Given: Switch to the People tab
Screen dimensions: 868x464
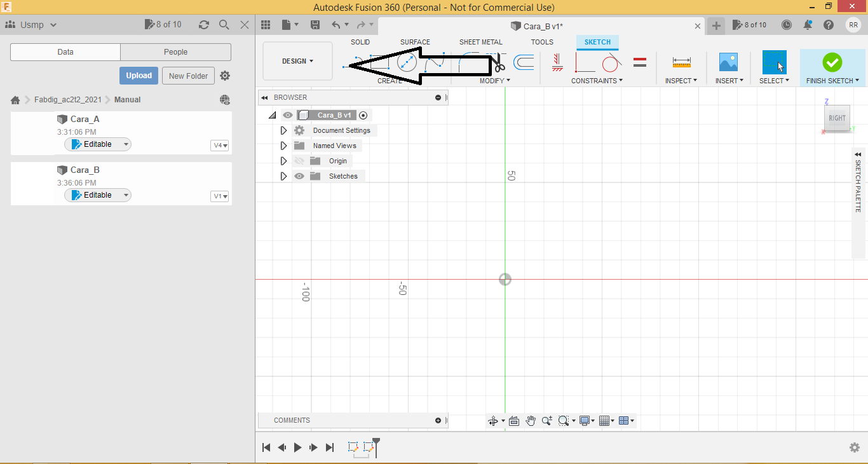Looking at the screenshot, I should [x=176, y=52].
